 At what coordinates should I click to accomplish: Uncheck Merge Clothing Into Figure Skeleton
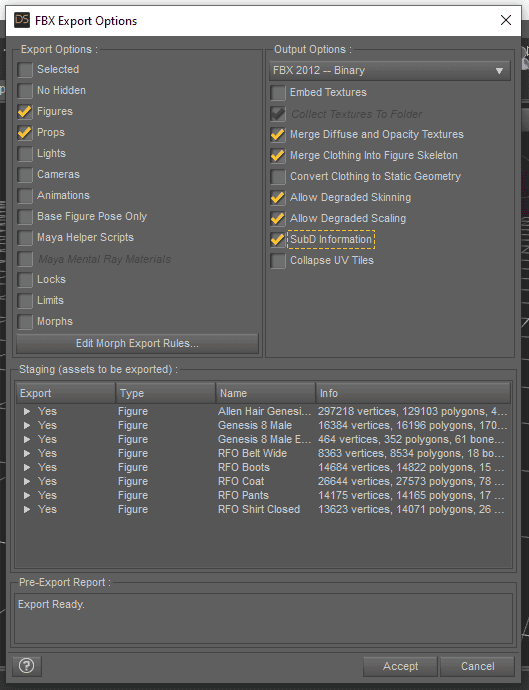278,155
